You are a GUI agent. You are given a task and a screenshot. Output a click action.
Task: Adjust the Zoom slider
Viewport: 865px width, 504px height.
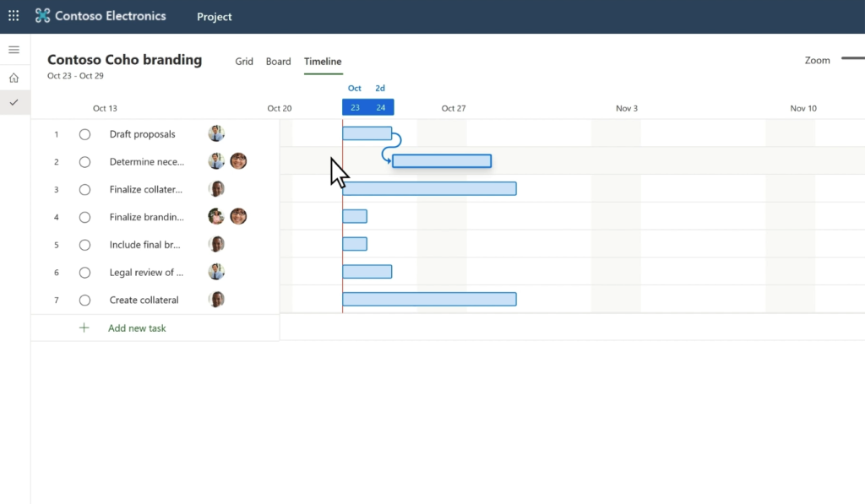853,60
